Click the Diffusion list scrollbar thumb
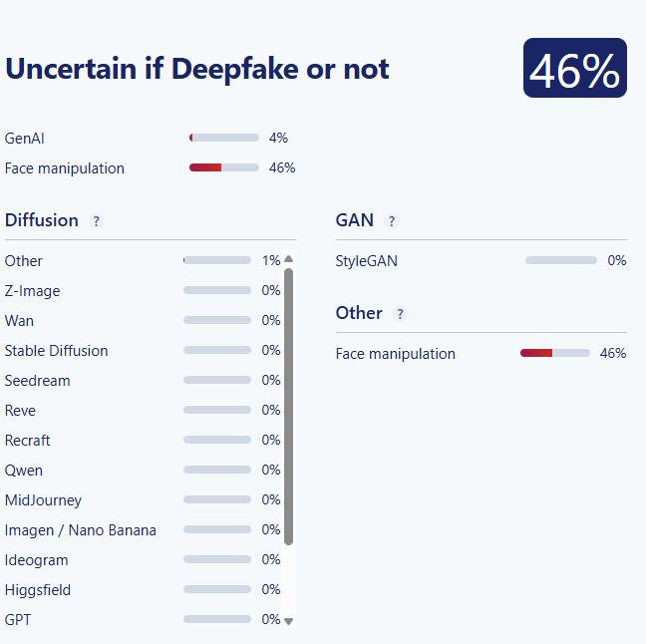Screen dimensions: 646x644 [x=289, y=405]
